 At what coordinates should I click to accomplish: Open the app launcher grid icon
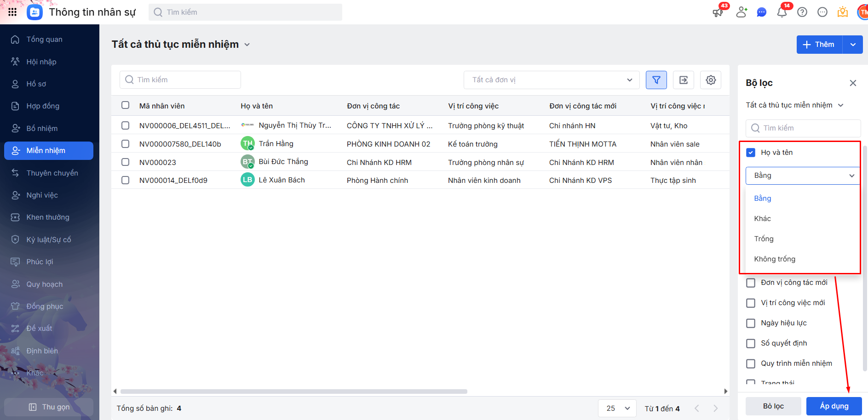[x=12, y=12]
